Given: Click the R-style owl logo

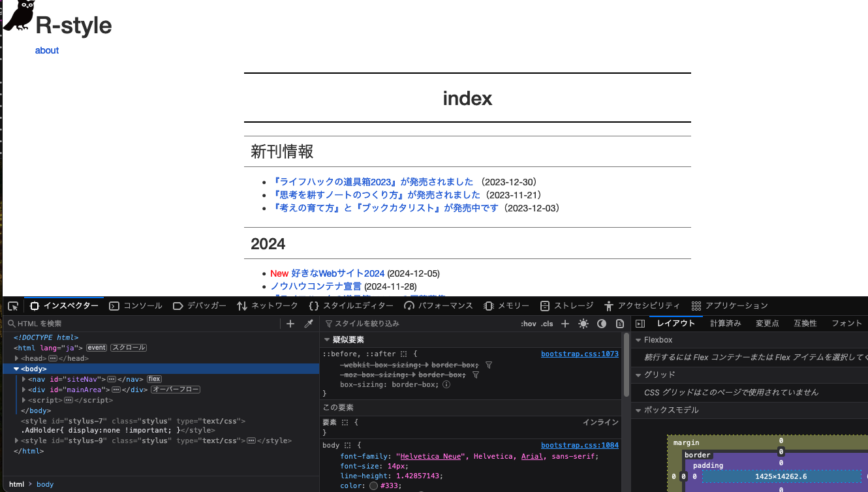Looking at the screenshot, I should click(x=18, y=16).
